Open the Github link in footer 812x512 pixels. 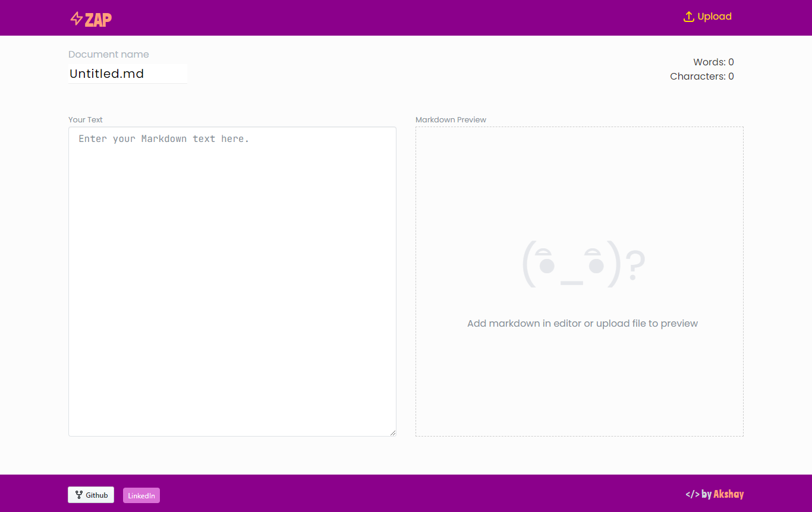point(91,495)
